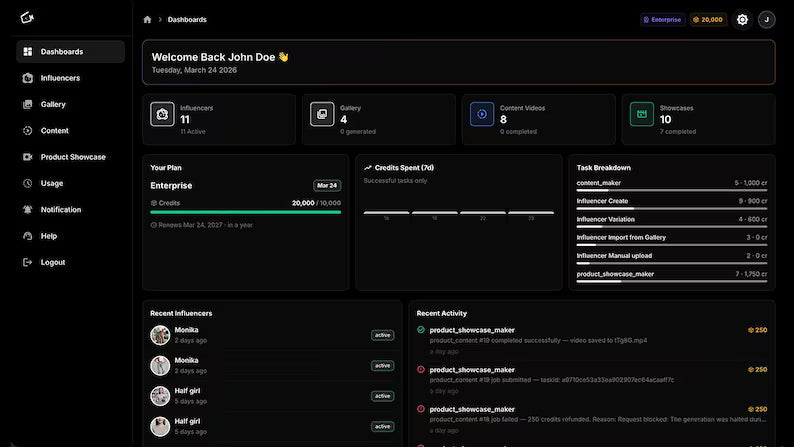Screen dimensions: 794x447
Task: Click the Recent Influencers heading
Action: coord(181,313)
